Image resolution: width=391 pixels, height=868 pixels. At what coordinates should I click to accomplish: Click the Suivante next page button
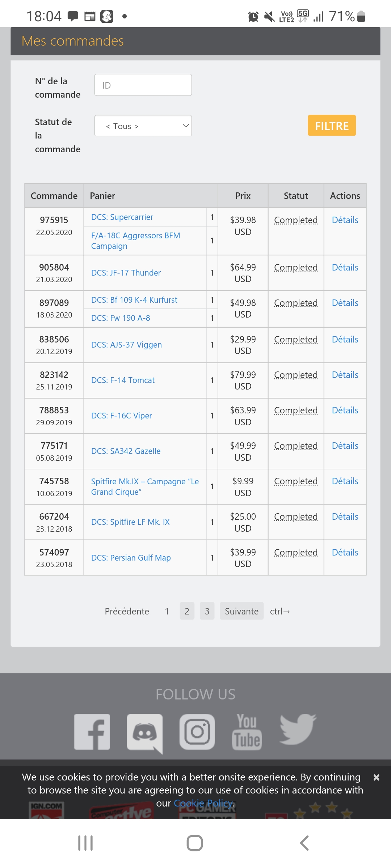coord(242,611)
